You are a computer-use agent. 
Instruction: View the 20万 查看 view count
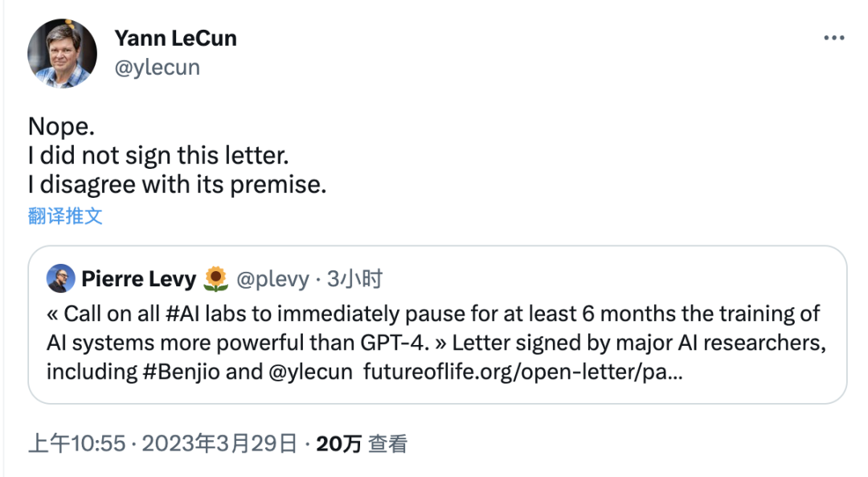pyautogui.click(x=362, y=443)
